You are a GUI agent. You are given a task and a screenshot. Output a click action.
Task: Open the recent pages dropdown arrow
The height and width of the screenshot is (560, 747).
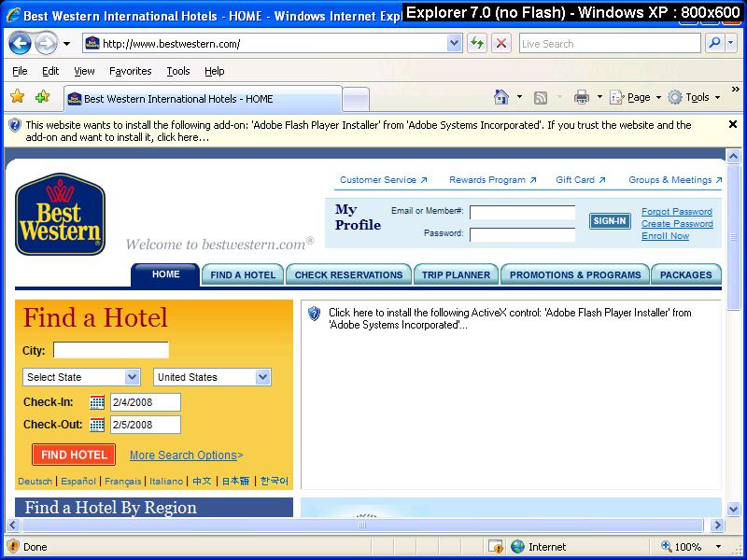66,44
